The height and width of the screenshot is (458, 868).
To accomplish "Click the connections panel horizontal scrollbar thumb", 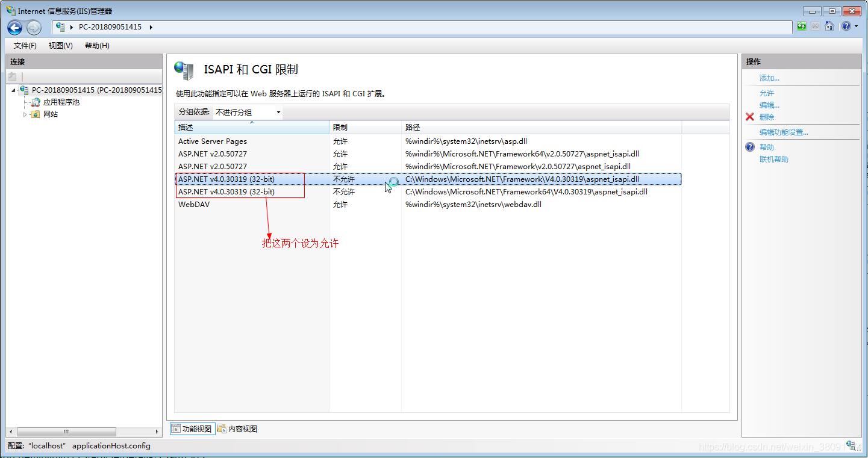I will 66,432.
